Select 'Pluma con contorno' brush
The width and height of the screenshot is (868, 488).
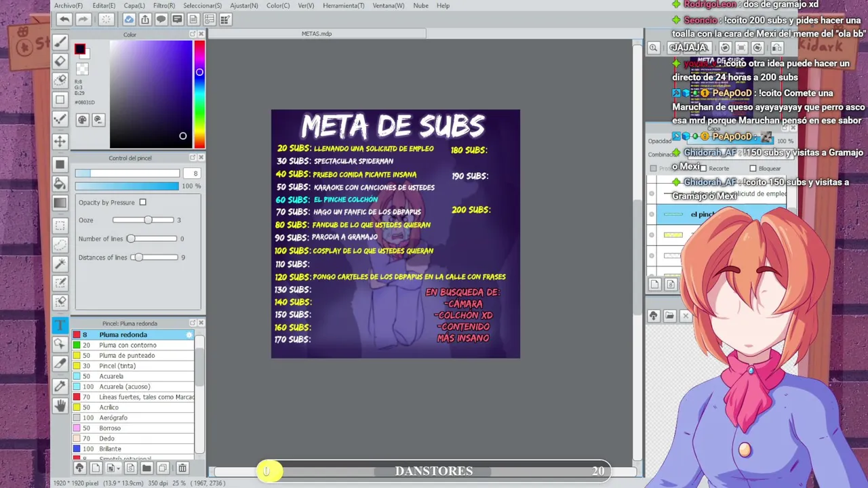(x=133, y=345)
